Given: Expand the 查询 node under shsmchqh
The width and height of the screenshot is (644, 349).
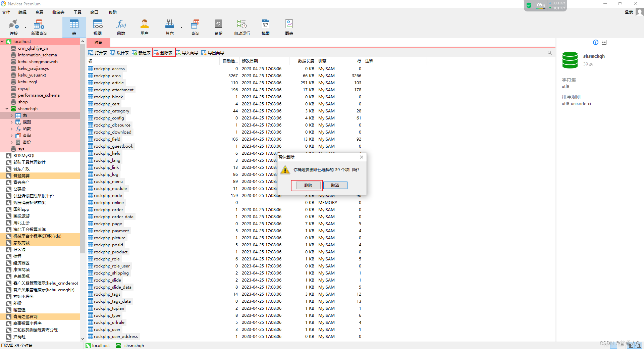Looking at the screenshot, I should click(12, 136).
